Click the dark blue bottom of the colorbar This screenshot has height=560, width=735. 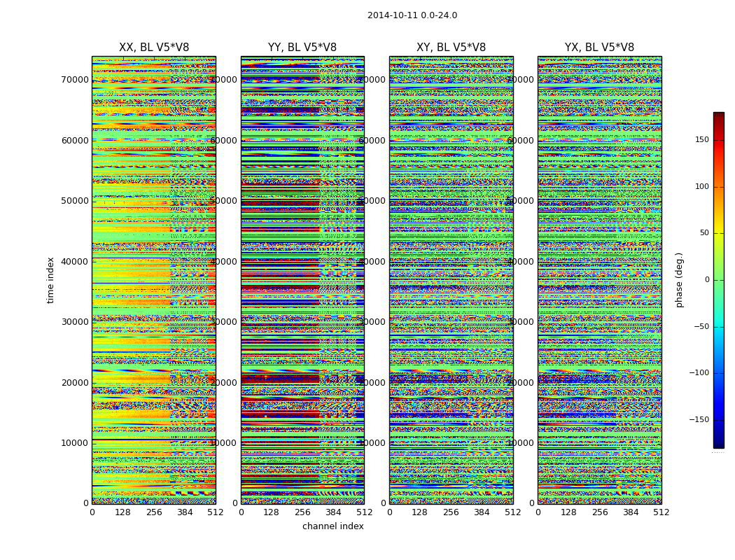[718, 443]
